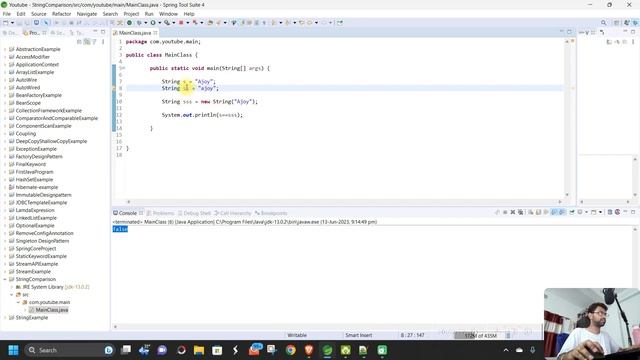640x360 pixels.
Task: Select the HashSetExample project
Action: [x=34, y=180]
